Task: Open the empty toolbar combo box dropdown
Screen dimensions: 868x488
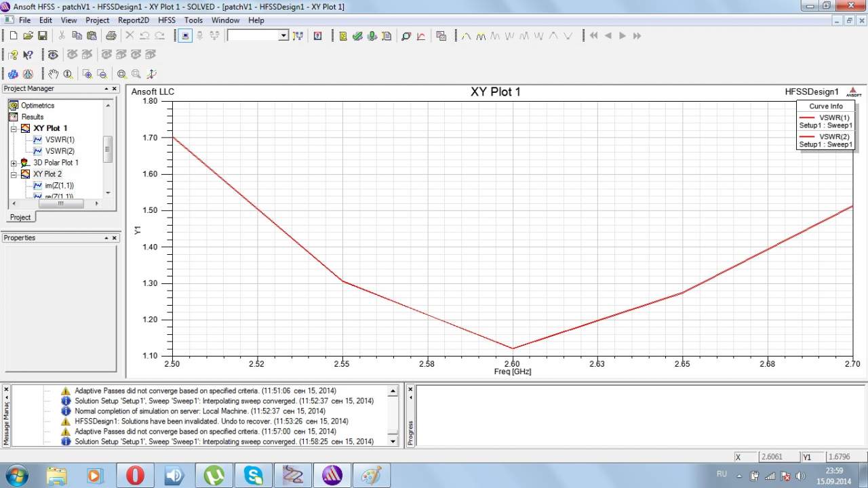Action: coord(283,36)
